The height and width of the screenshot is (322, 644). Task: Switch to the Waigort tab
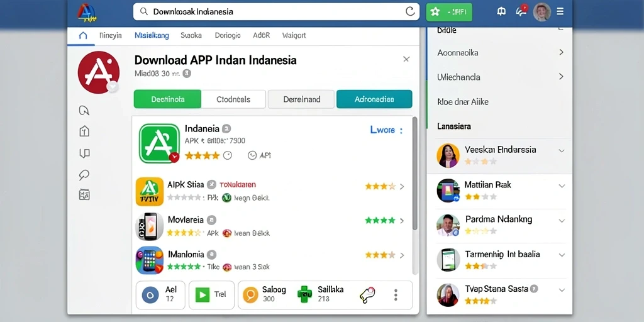(x=294, y=35)
